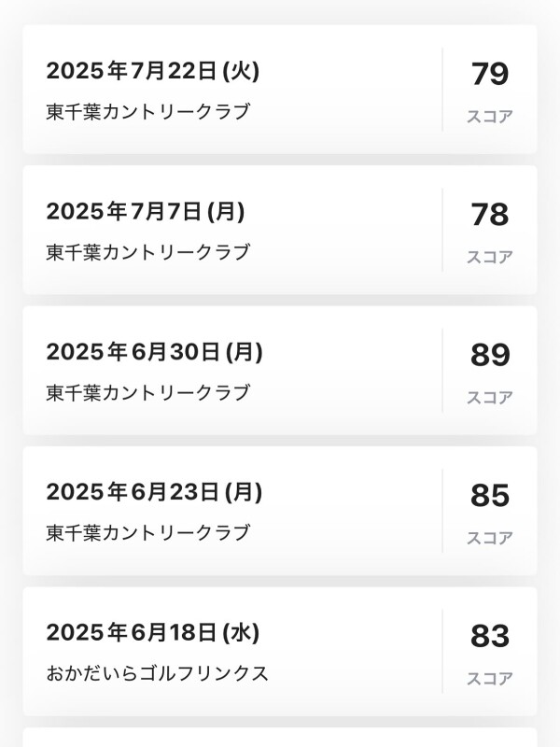Open the July 22, 2025 round card

click(280, 89)
